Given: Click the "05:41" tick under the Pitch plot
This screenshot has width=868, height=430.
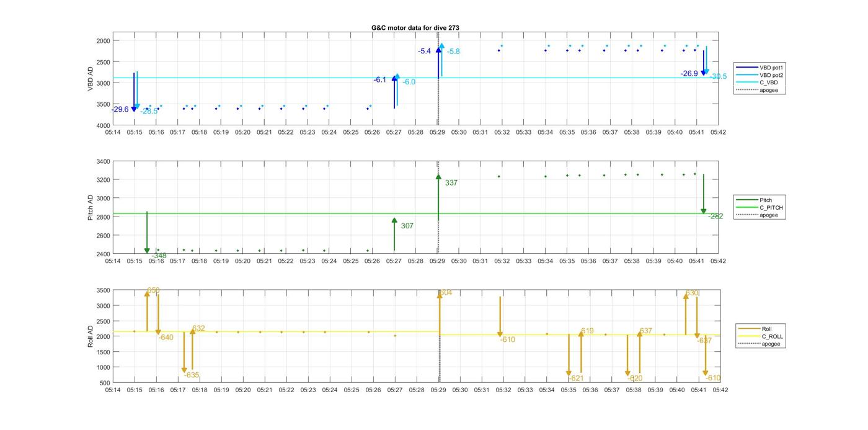Looking at the screenshot, I should (x=697, y=261).
